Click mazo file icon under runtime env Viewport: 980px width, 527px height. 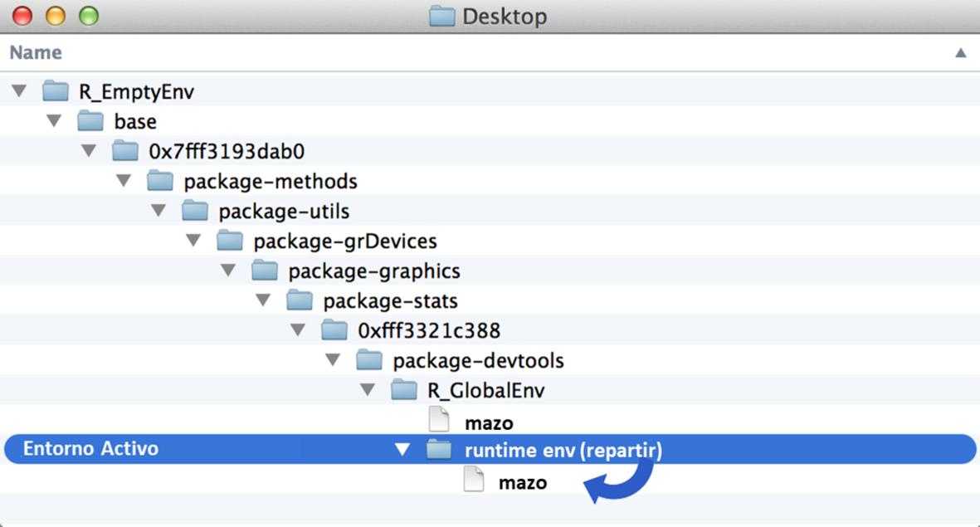(473, 481)
